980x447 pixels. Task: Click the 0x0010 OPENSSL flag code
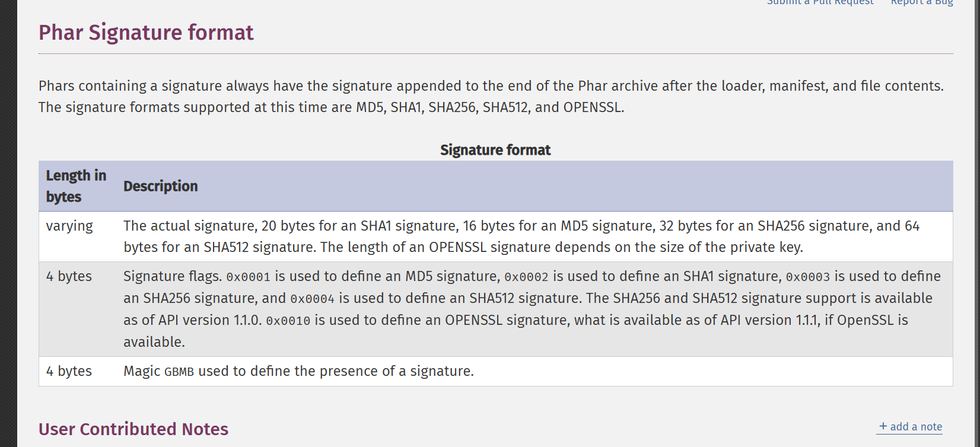tap(288, 321)
